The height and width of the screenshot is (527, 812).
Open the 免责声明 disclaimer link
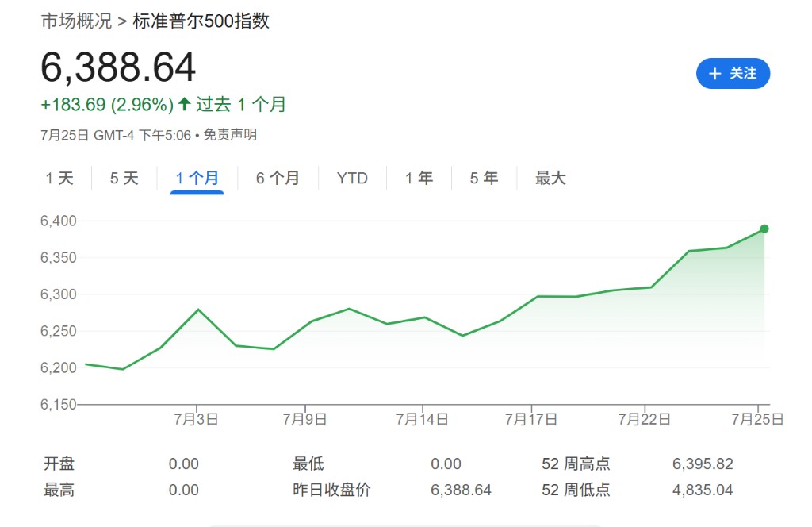230,135
